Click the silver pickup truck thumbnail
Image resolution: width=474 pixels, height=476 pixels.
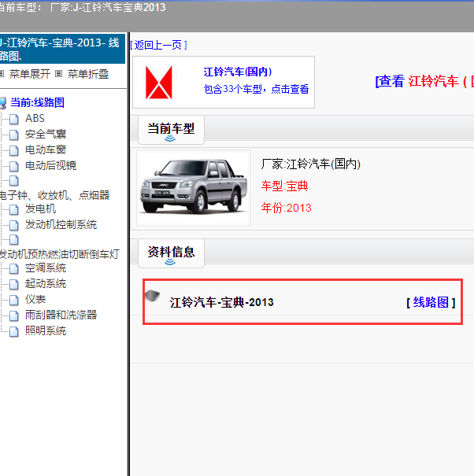(194, 188)
